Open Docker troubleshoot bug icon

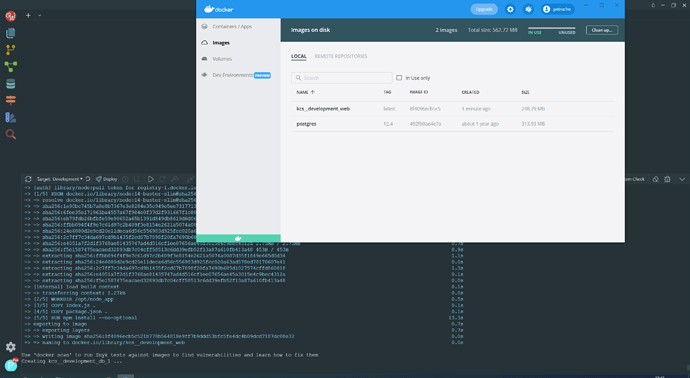point(529,9)
